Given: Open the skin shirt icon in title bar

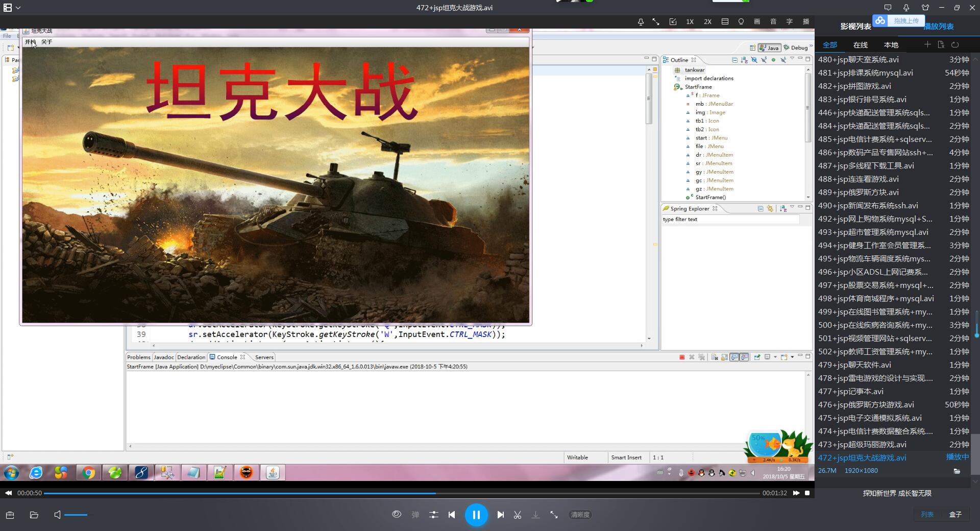Looking at the screenshot, I should point(925,8).
